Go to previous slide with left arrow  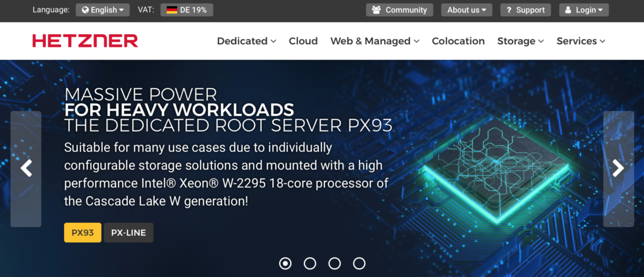coord(26,169)
